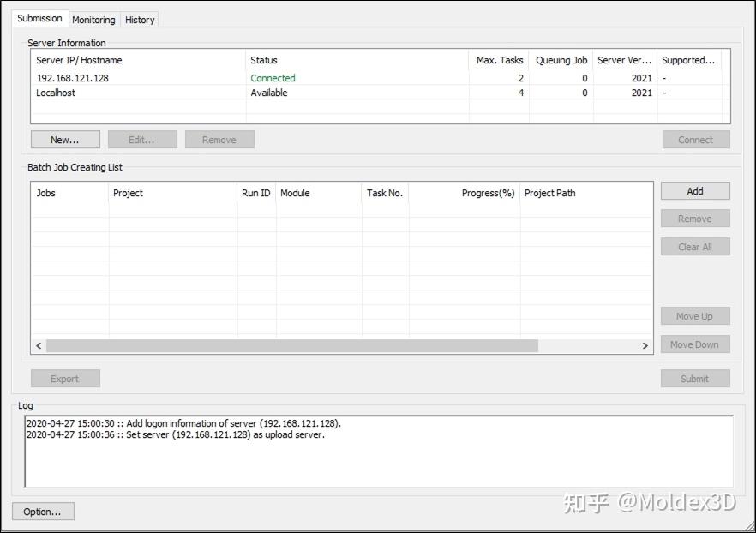This screenshot has width=756, height=533.
Task: Export the batch job list
Action: click(x=65, y=378)
